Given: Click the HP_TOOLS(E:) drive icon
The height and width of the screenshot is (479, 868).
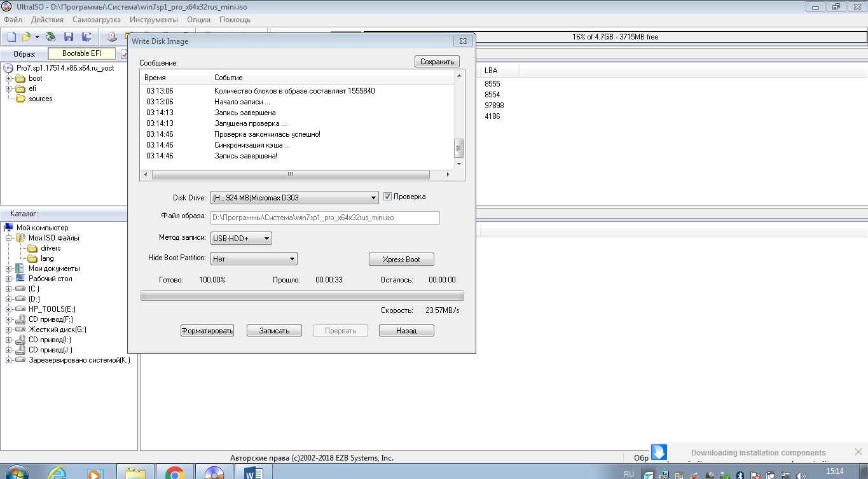Looking at the screenshot, I should (20, 309).
